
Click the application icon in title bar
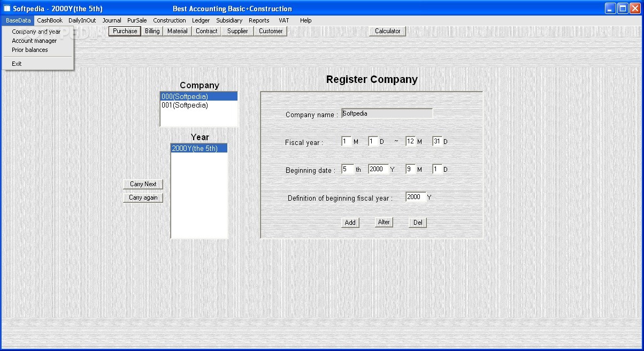[7, 9]
